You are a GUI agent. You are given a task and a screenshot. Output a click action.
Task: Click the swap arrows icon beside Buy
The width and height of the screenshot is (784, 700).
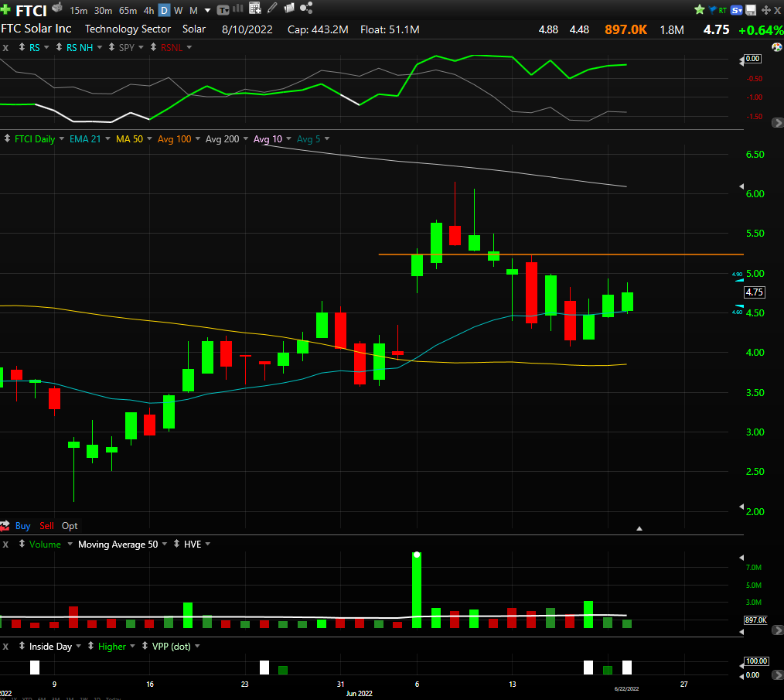coord(5,525)
